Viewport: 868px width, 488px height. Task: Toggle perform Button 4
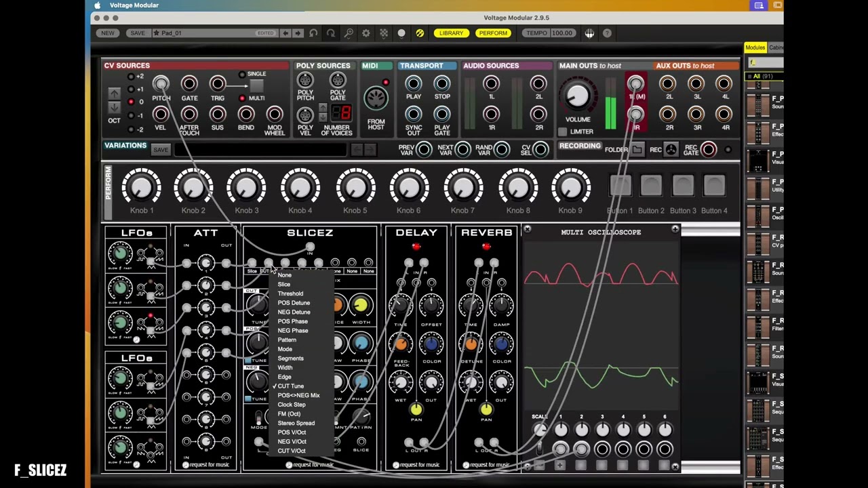click(x=714, y=186)
